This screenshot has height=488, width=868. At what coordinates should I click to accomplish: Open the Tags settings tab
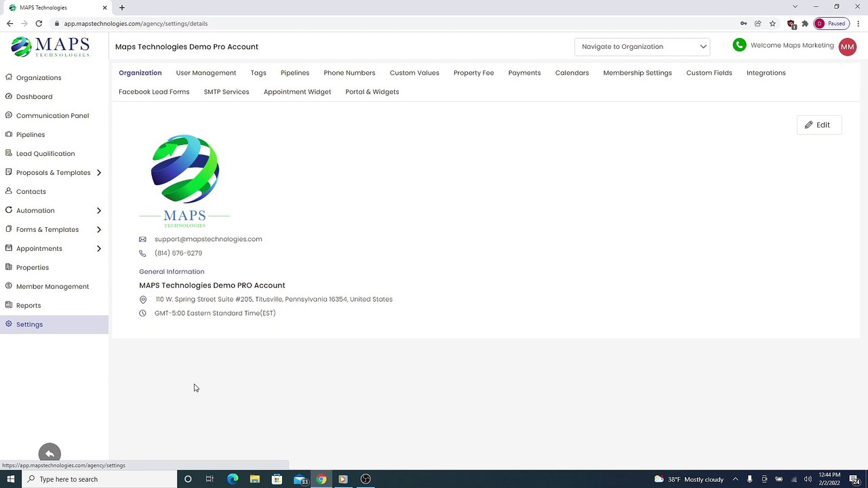(258, 73)
